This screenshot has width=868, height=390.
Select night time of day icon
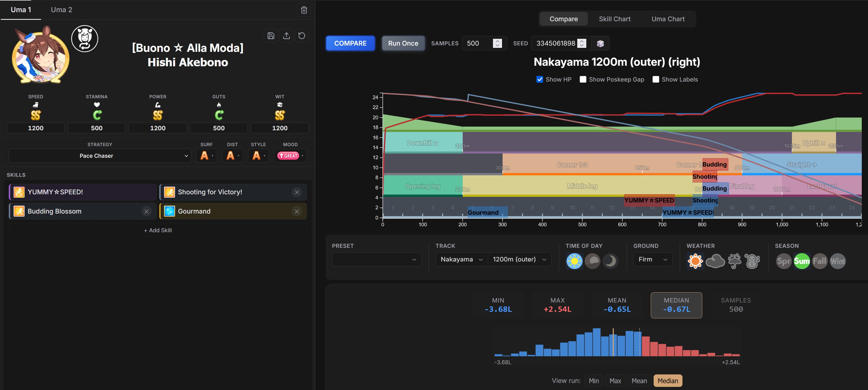(610, 261)
